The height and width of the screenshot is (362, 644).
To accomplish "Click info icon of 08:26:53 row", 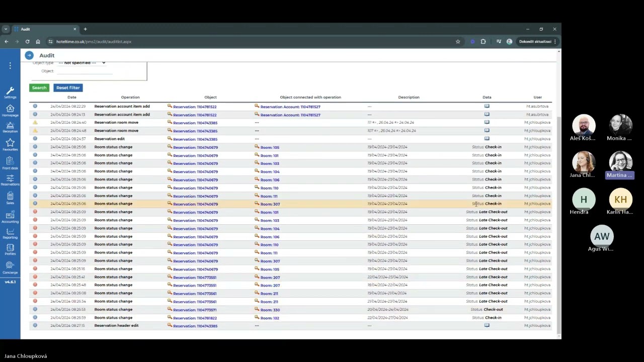I will [35, 309].
